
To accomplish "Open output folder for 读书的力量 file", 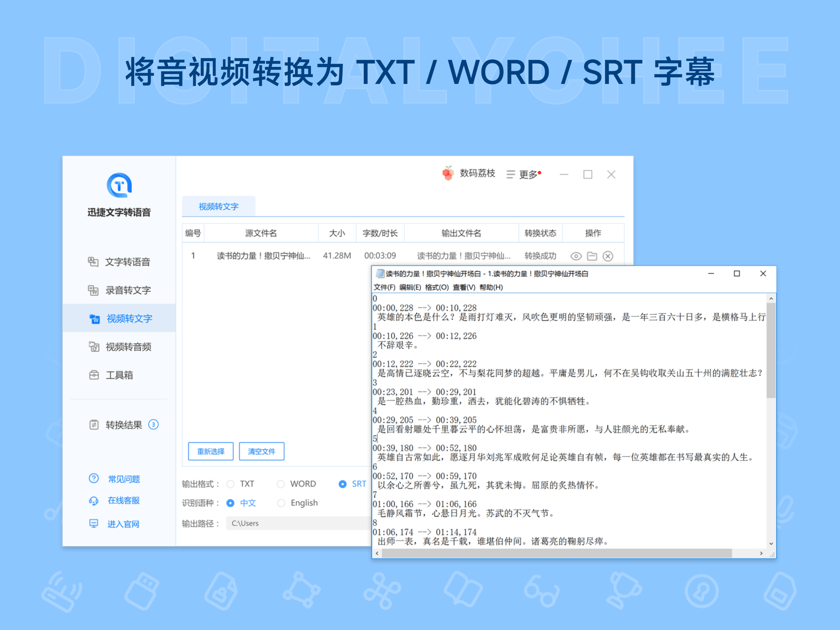I will tap(592, 256).
